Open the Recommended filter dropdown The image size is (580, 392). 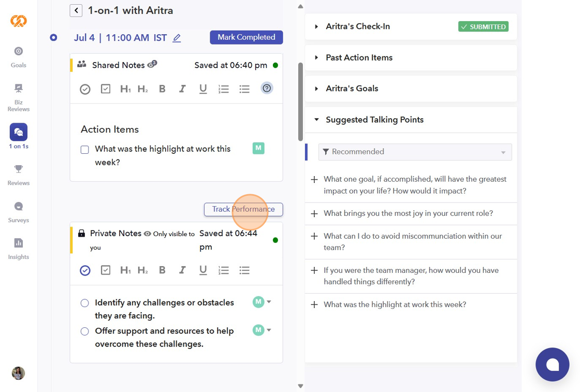pyautogui.click(x=415, y=152)
